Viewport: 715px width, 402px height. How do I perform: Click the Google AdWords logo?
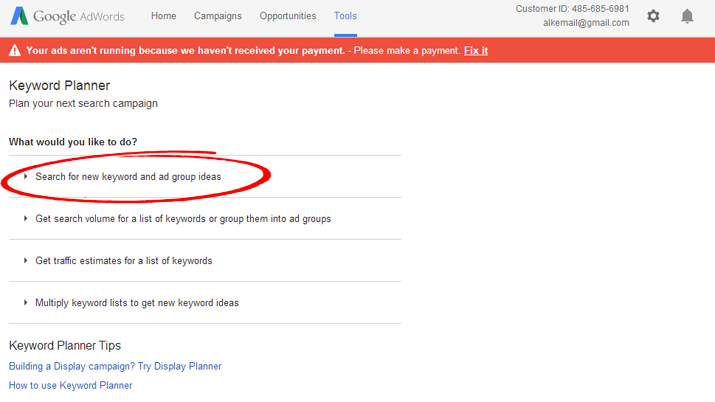tap(67, 16)
